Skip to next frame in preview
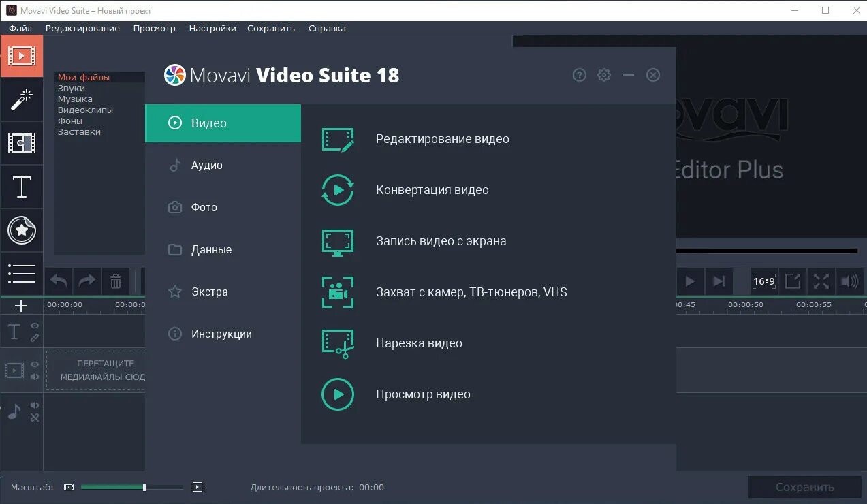867x504 pixels. point(719,281)
